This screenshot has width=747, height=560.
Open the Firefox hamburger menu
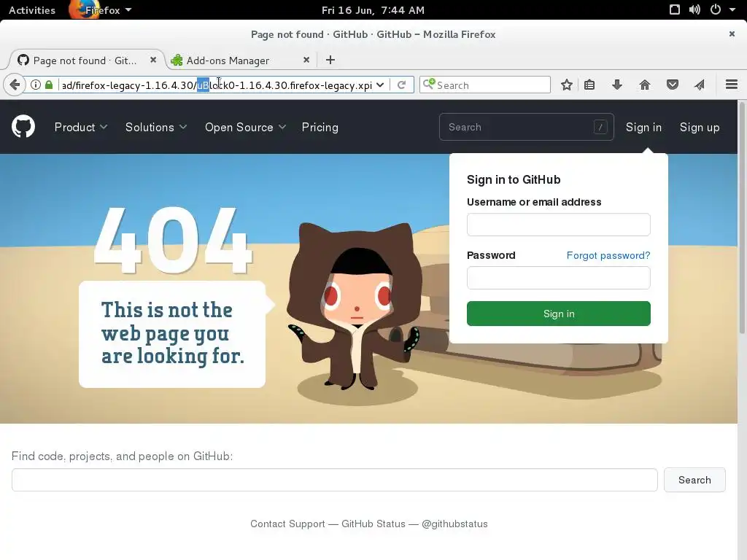(x=732, y=85)
